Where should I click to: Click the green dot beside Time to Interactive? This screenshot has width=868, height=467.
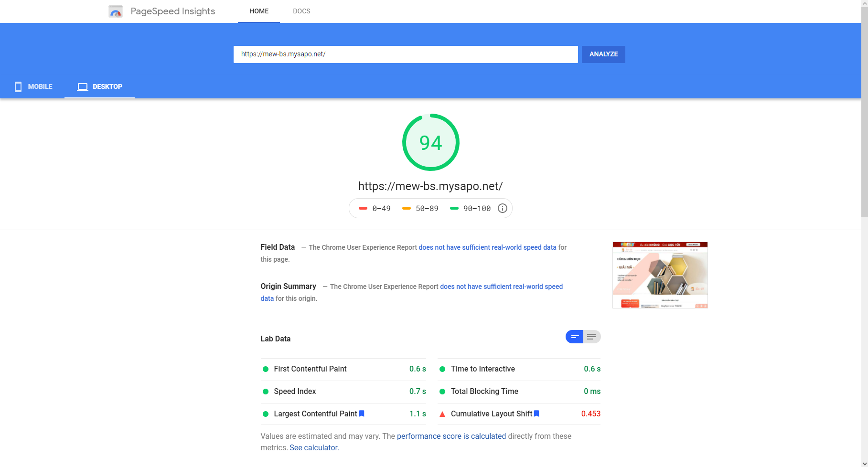pyautogui.click(x=442, y=369)
